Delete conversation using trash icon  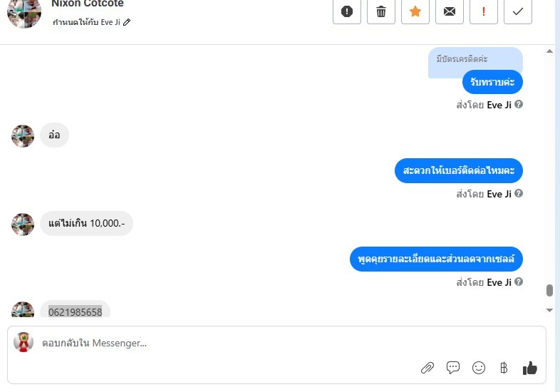[380, 11]
